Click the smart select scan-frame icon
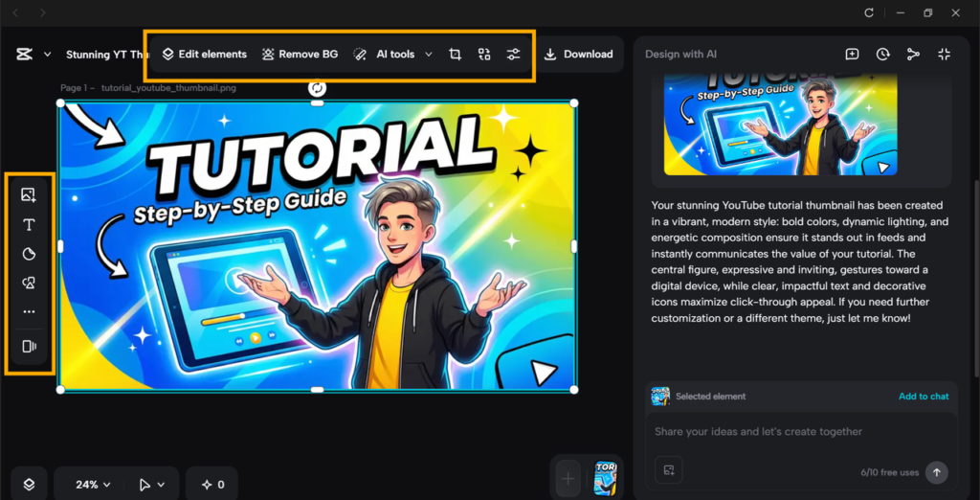Viewport: 980px width, 500px height. click(x=484, y=55)
